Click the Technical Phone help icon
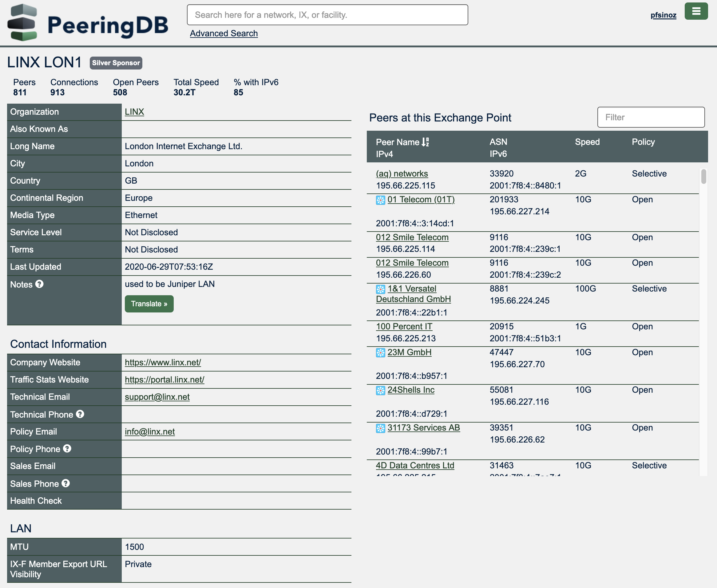The height and width of the screenshot is (588, 717). click(80, 414)
